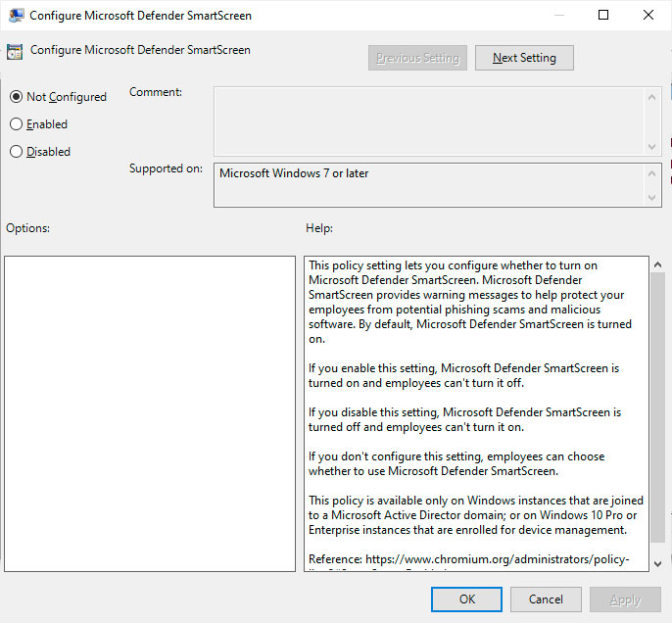Click the Supported on scroll up arrow
The image size is (672, 623).
tap(651, 173)
